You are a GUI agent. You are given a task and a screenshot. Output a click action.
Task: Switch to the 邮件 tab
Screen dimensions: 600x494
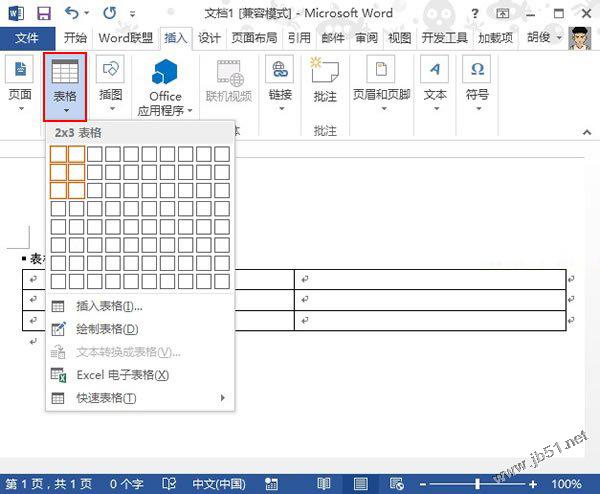(x=333, y=38)
